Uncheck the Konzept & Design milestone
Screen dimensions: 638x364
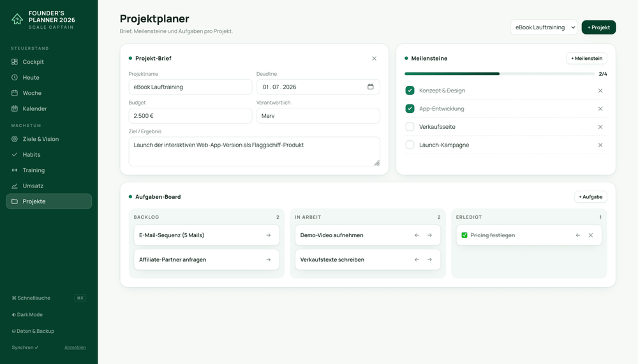(410, 91)
